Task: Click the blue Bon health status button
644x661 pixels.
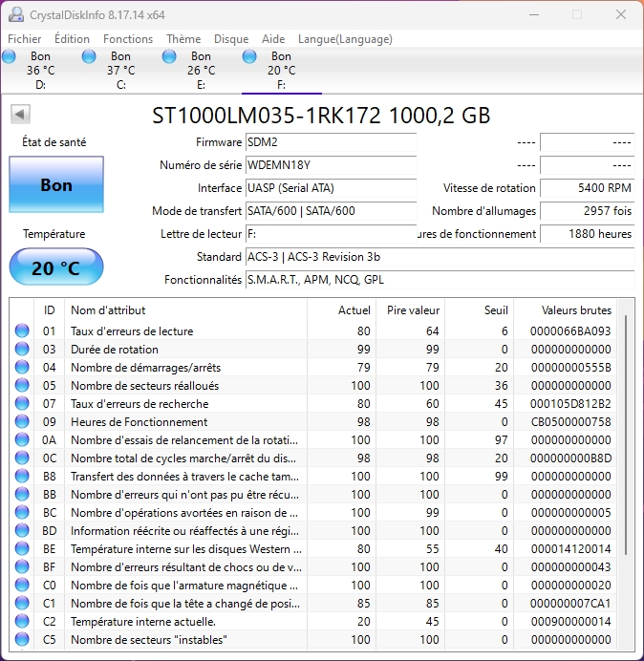Action: [x=56, y=185]
